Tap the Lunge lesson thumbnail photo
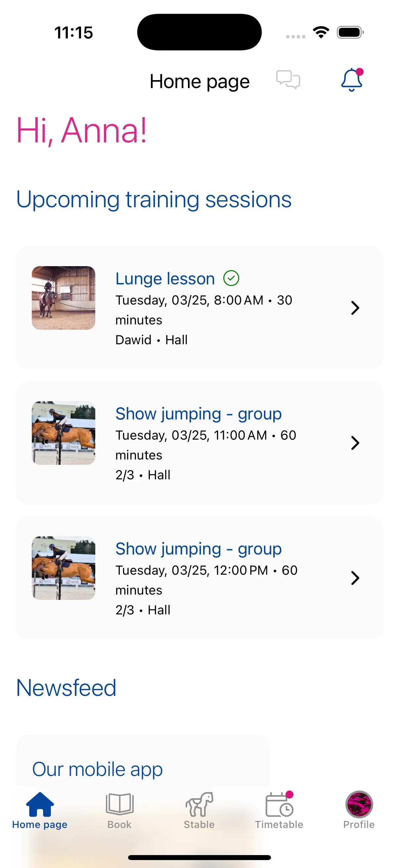Viewport: 399px width, 868px height. coord(64,298)
